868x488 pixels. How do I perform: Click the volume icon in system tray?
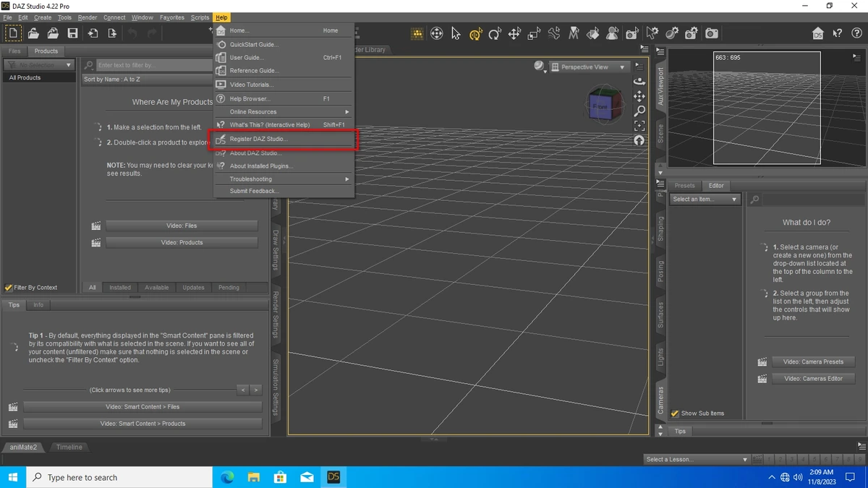click(x=798, y=477)
